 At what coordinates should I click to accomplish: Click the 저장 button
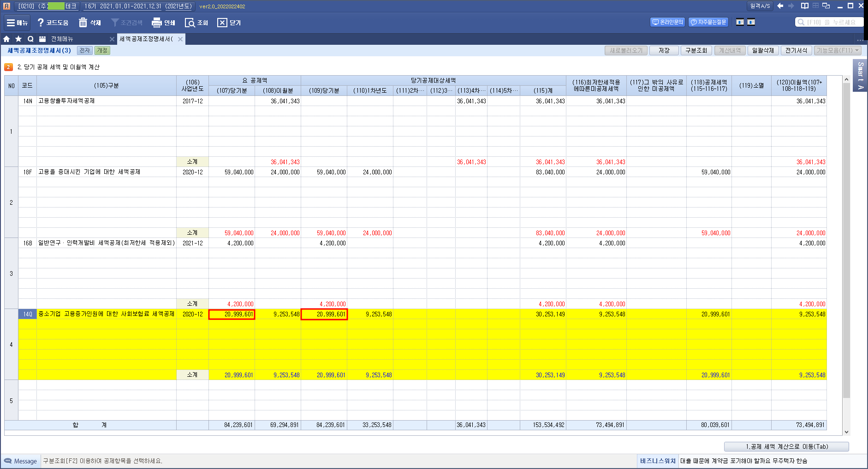coord(664,50)
